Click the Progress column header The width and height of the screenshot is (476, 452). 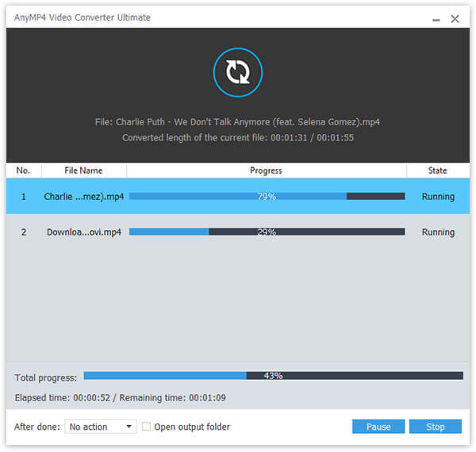tap(267, 170)
